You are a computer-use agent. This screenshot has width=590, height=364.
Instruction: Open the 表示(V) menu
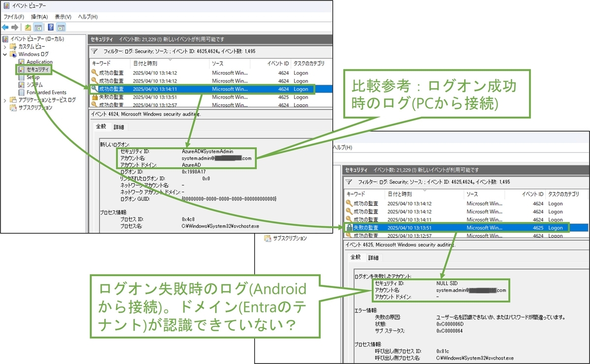click(63, 17)
